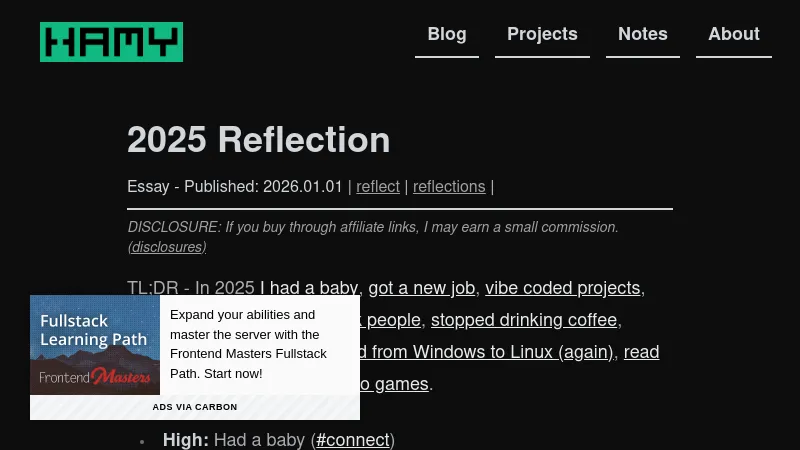
Task: Follow the 'stopped drinking coffee' link
Action: click(x=524, y=320)
